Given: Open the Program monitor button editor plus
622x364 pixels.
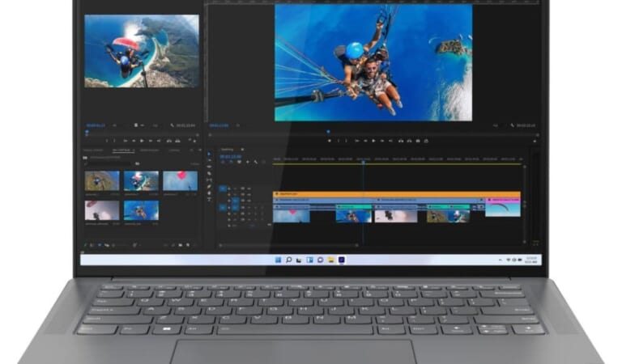Looking at the screenshot, I should 535,141.
